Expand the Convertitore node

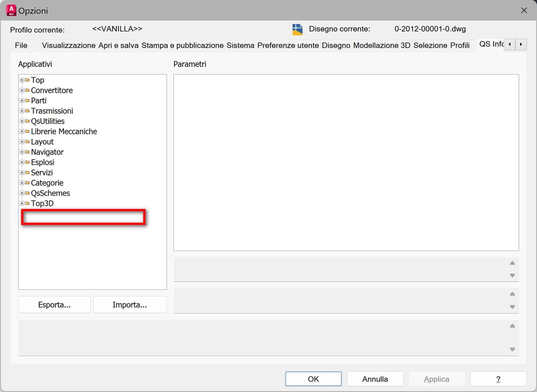click(x=22, y=90)
